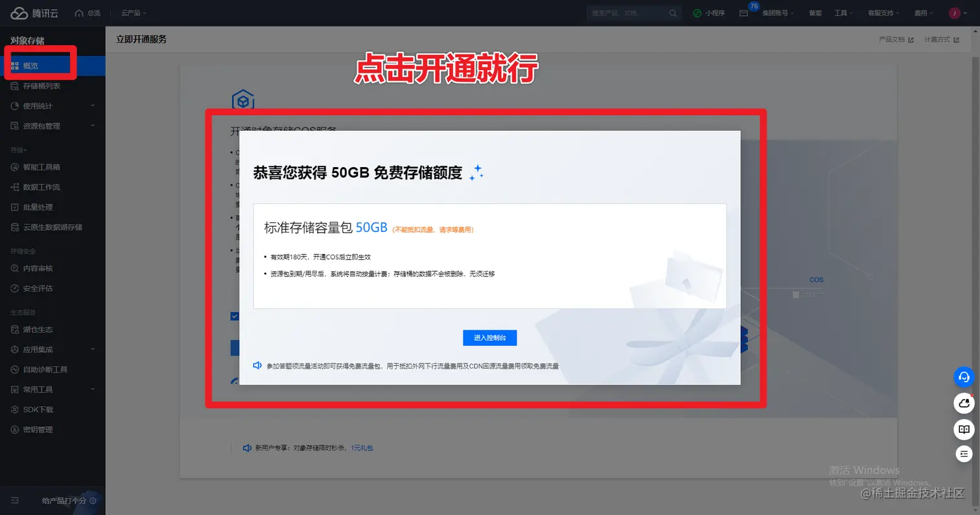Click the 对象存储 sidebar heading
The height and width of the screenshot is (515, 980).
(27, 41)
